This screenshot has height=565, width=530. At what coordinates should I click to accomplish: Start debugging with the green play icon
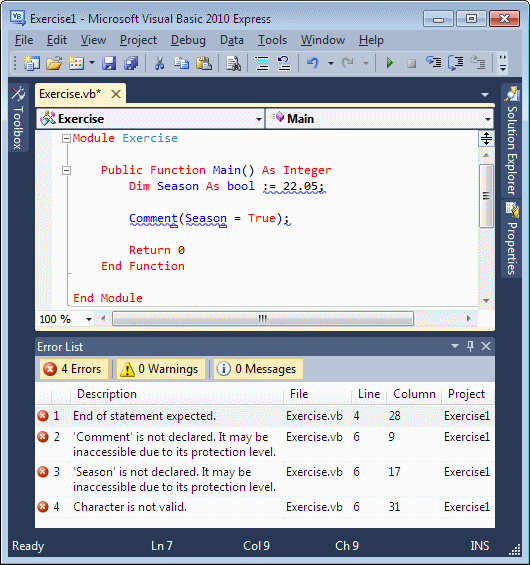click(389, 63)
